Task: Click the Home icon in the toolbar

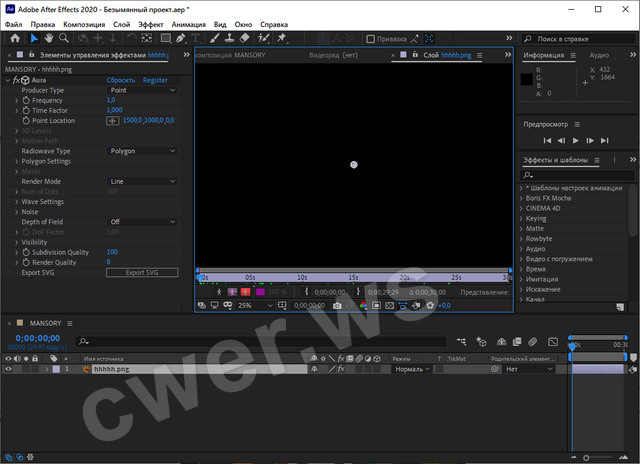Action: point(14,39)
